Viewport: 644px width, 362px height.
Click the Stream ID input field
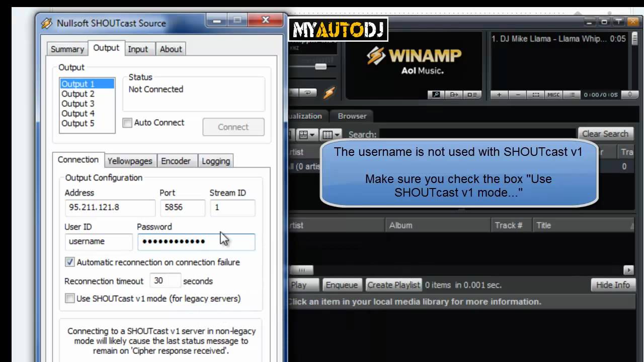tap(232, 207)
